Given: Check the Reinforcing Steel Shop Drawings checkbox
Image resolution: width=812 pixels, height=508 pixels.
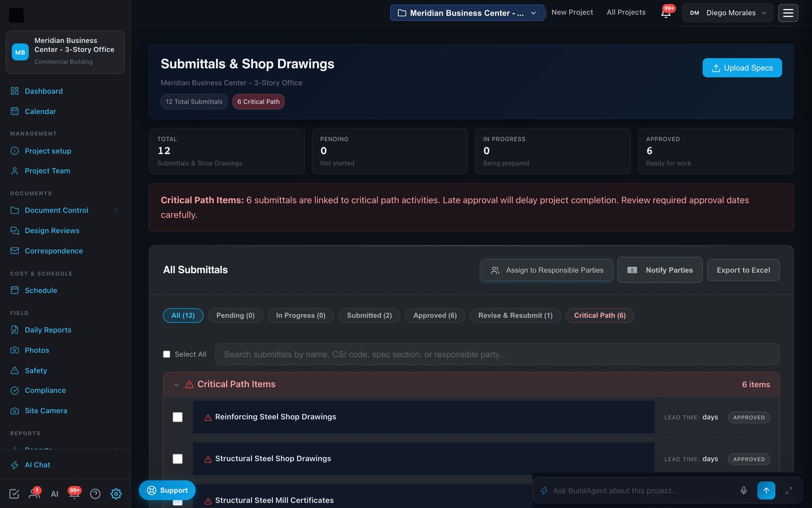Looking at the screenshot, I should point(178,417).
